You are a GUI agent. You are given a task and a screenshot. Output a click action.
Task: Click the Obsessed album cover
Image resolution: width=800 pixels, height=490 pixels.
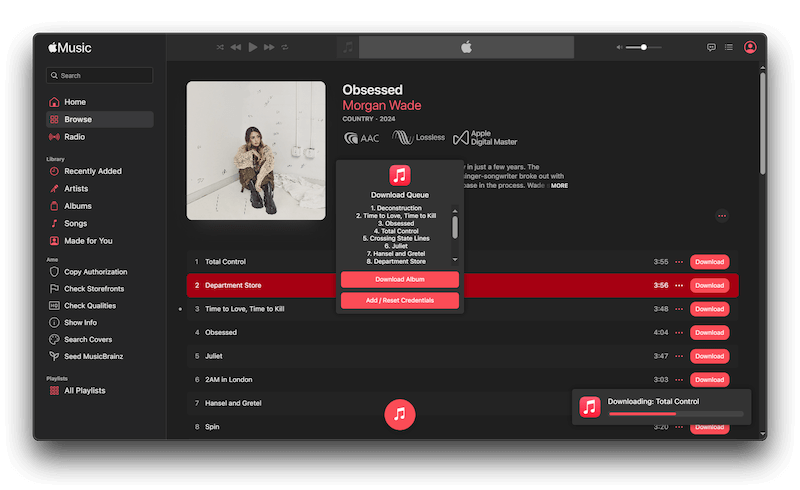coord(256,151)
